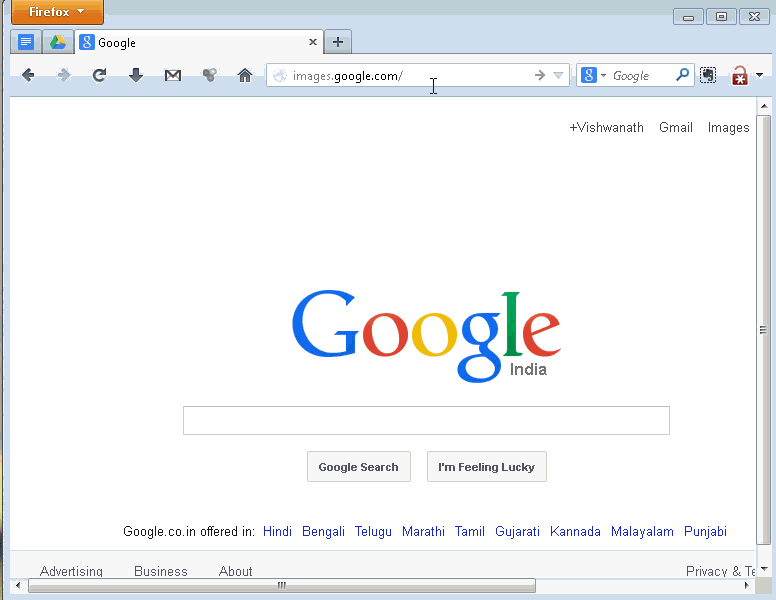Click the Go arrow in address bar

[540, 75]
